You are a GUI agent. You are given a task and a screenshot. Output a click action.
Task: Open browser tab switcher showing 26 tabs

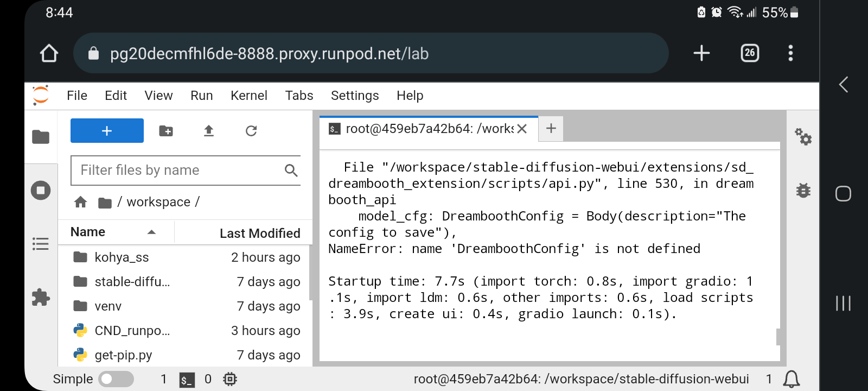(x=749, y=53)
